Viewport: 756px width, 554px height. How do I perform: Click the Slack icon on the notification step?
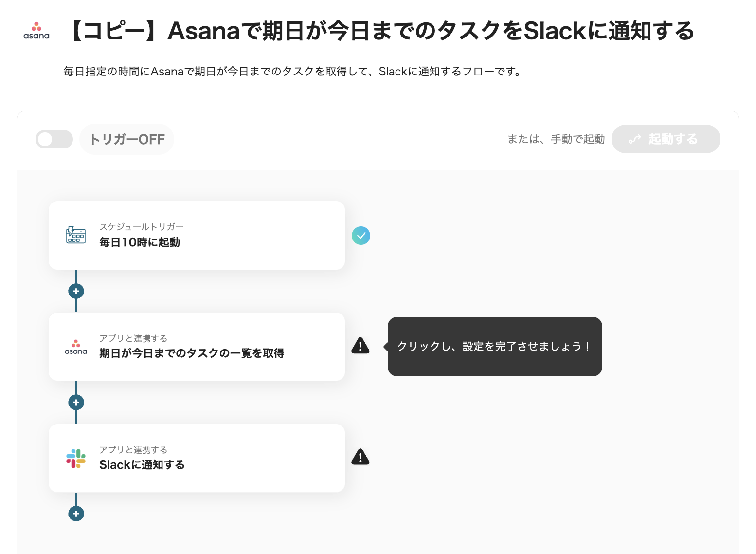[76, 459]
